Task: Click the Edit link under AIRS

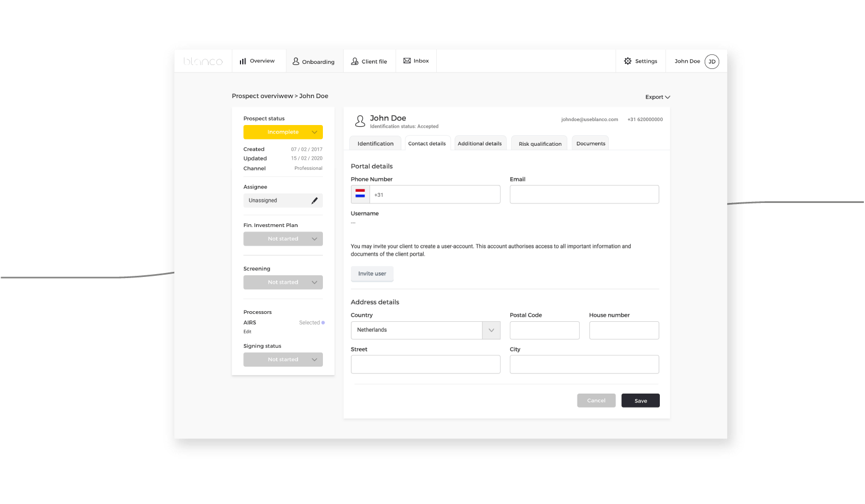Action: click(247, 332)
